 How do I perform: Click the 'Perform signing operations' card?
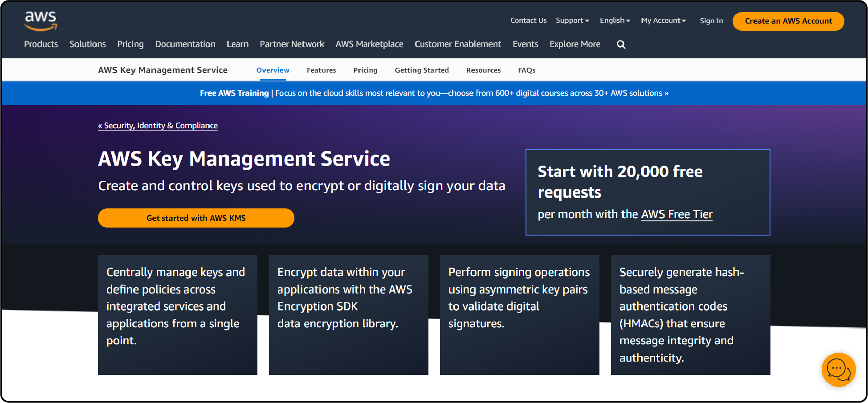pyautogui.click(x=520, y=315)
